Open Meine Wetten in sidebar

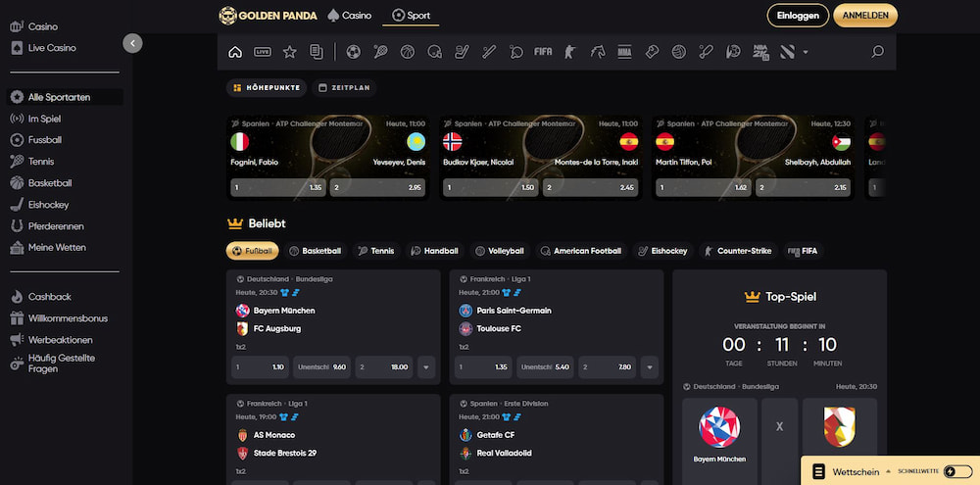57,248
